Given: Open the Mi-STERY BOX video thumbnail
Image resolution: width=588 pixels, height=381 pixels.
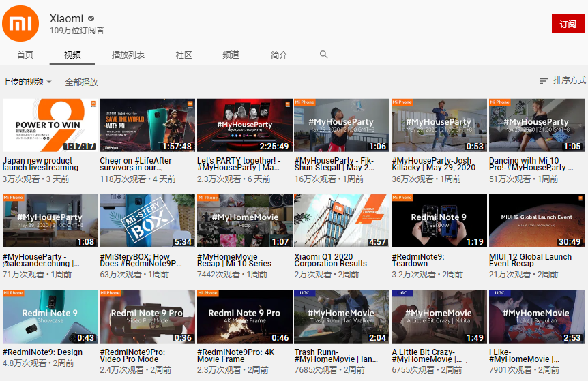Looking at the screenshot, I should coord(147,221).
